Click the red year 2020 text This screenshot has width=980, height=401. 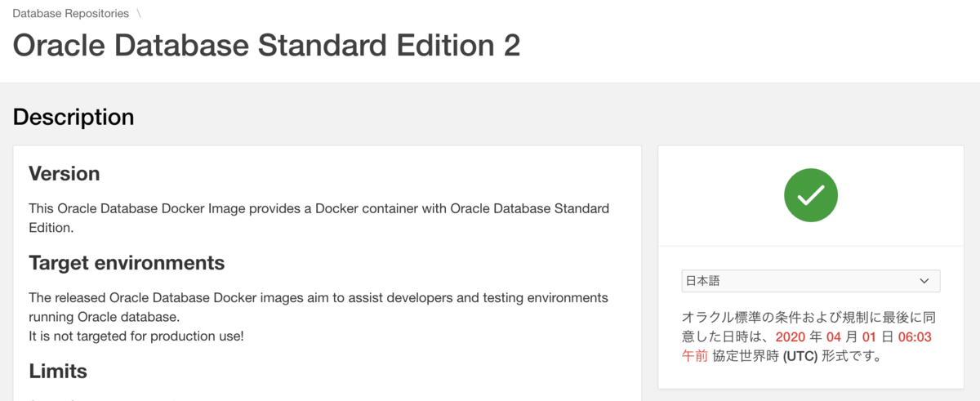(x=790, y=336)
